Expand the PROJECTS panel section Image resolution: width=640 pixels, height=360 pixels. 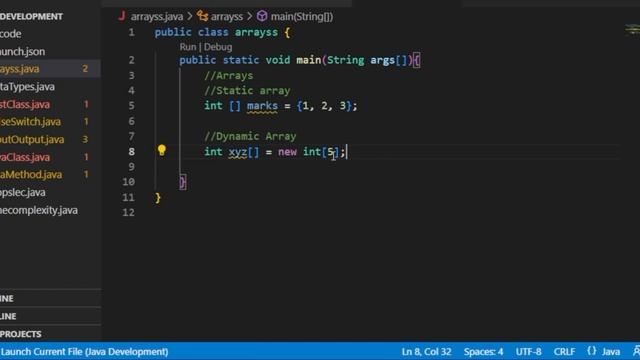click(x=51, y=333)
